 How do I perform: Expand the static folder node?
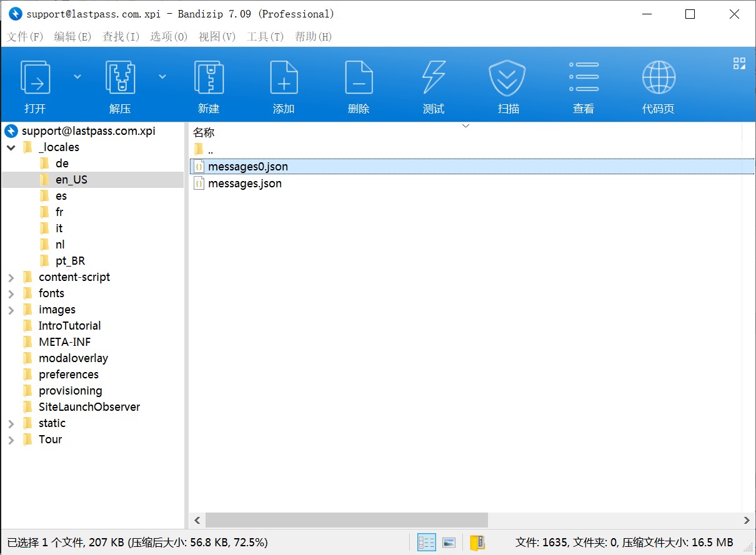11,424
